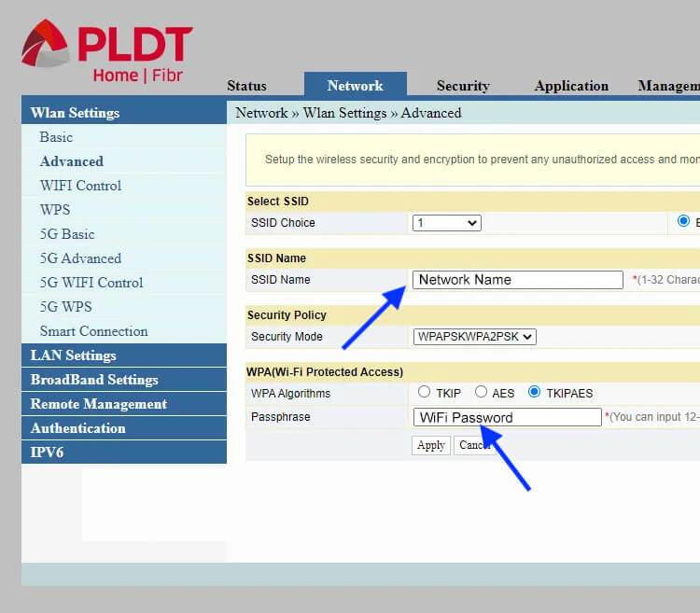Expand the BroadBand Settings section
The width and height of the screenshot is (700, 613).
pos(94,380)
